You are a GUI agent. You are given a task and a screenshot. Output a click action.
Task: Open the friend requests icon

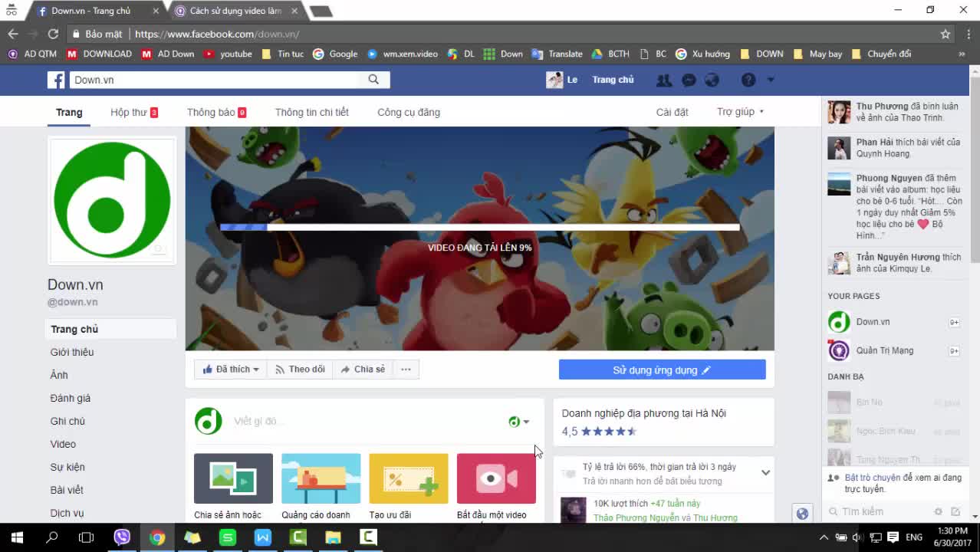[x=664, y=80]
